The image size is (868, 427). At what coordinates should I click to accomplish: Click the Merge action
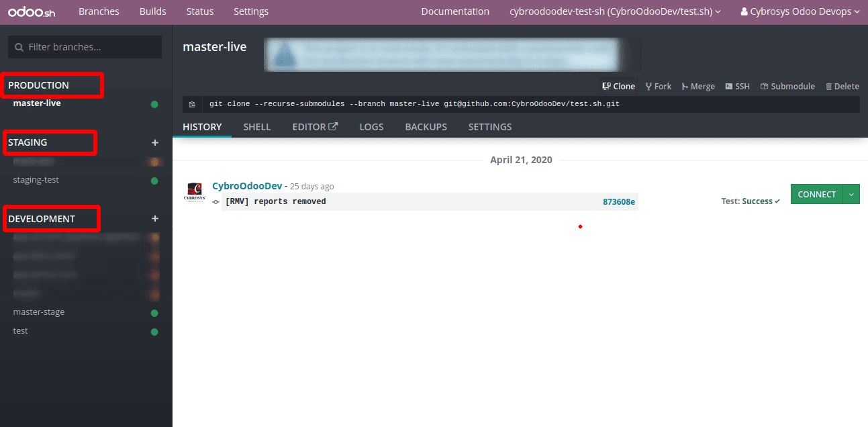pos(698,86)
